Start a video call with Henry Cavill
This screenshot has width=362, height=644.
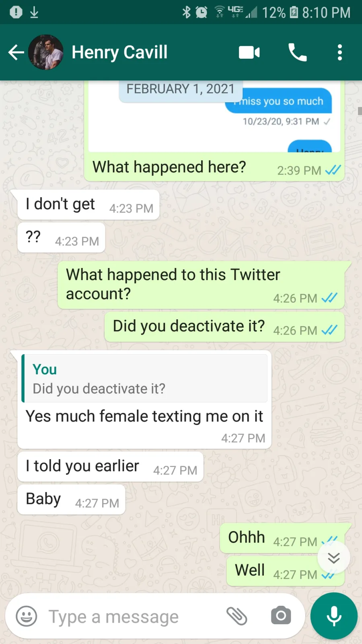(x=249, y=52)
